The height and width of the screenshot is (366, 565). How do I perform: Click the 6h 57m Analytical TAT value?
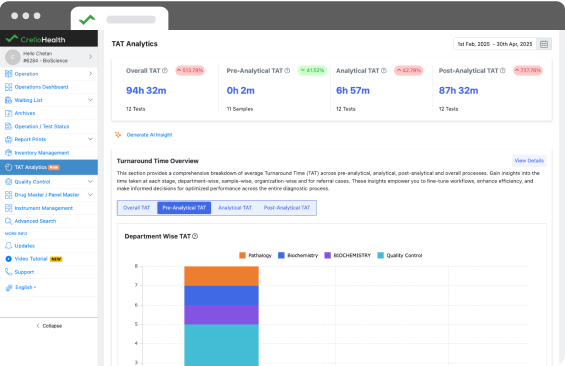[353, 90]
